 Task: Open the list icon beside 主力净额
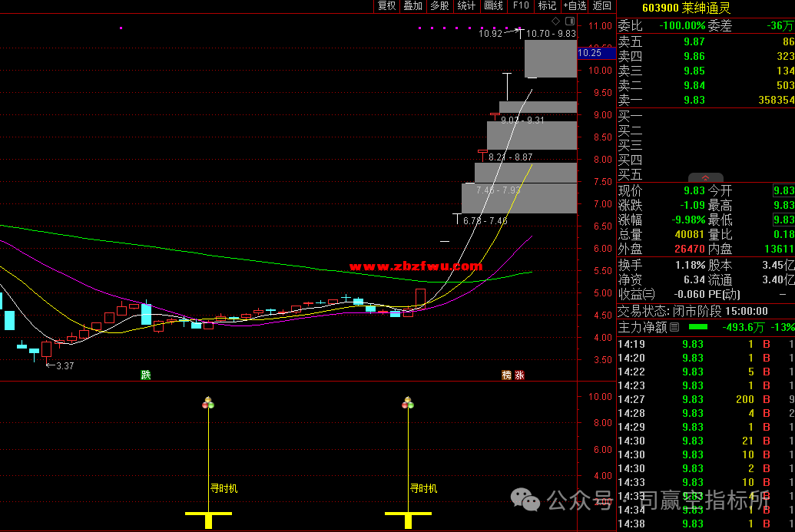click(674, 327)
